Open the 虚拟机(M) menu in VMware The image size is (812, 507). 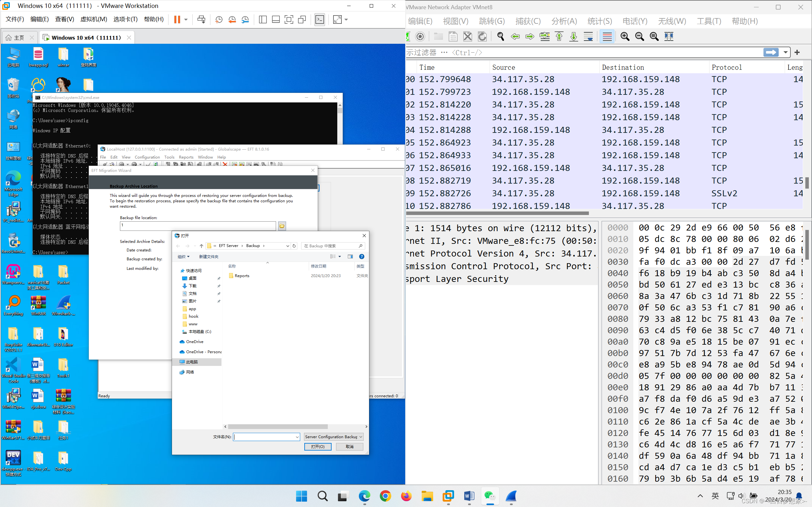tap(94, 19)
